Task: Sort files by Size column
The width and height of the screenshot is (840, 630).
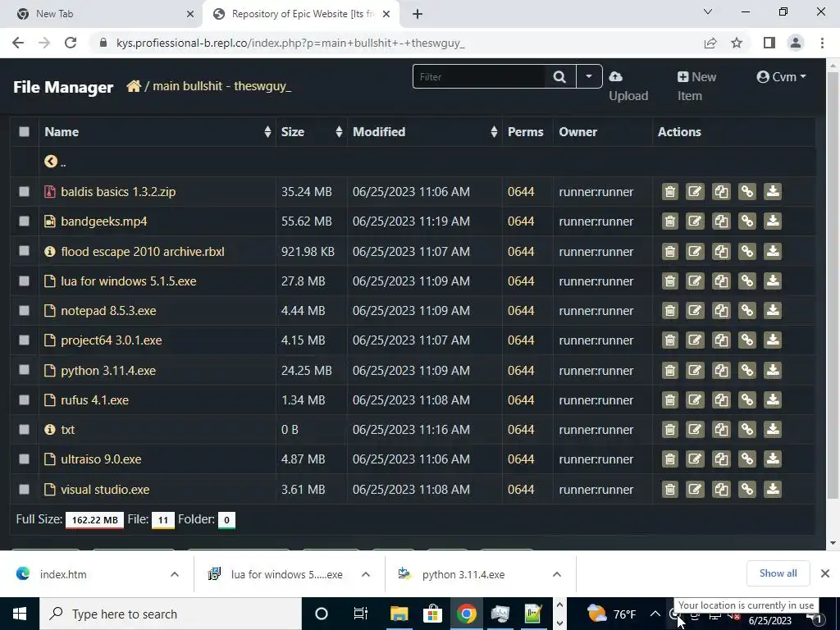Action: tap(311, 132)
